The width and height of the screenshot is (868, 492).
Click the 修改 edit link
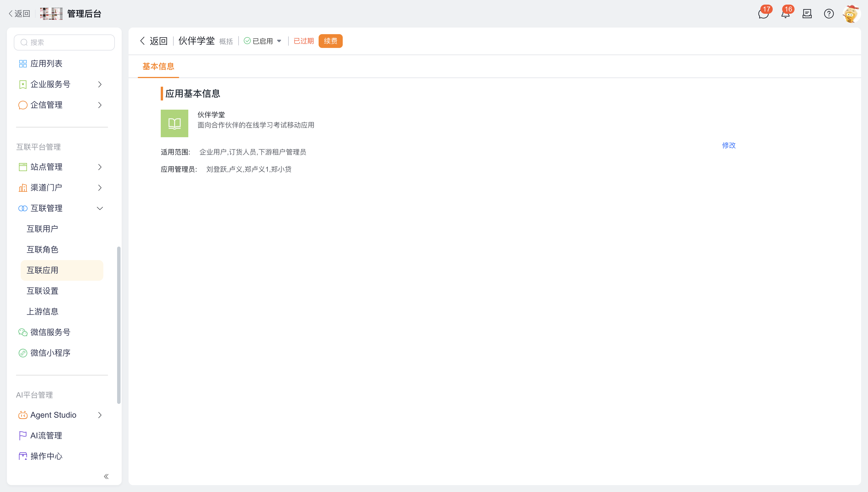point(729,145)
